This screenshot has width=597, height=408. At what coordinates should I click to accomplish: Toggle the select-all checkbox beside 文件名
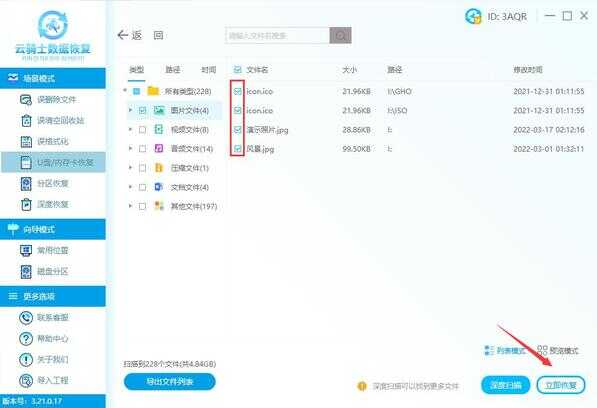[x=238, y=70]
